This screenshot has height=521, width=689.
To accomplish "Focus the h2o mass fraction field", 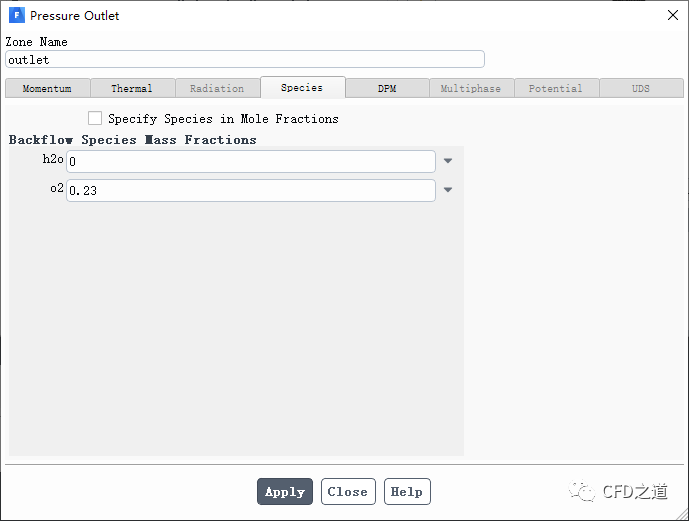I will tap(250, 161).
